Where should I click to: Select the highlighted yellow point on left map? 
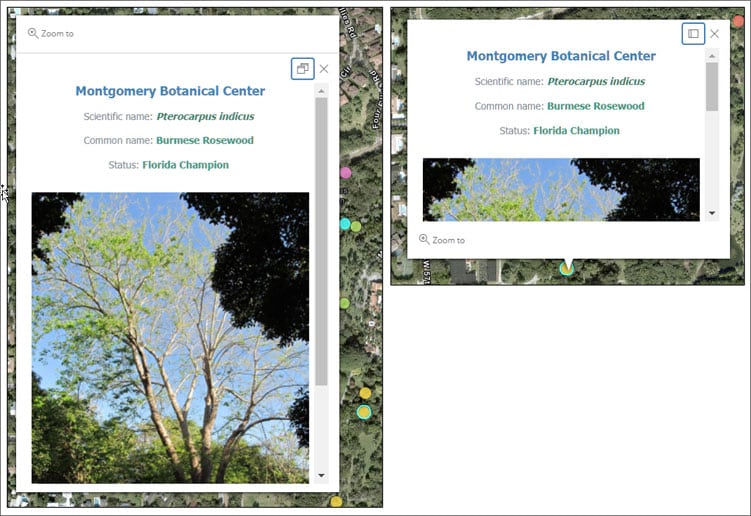pos(364,412)
